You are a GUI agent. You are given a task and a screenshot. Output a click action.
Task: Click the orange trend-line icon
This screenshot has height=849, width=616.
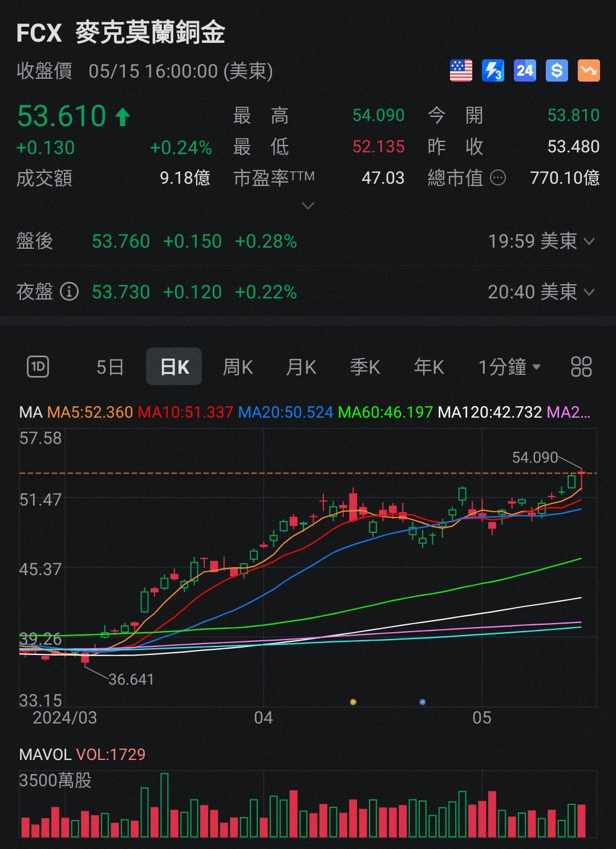tap(588, 70)
